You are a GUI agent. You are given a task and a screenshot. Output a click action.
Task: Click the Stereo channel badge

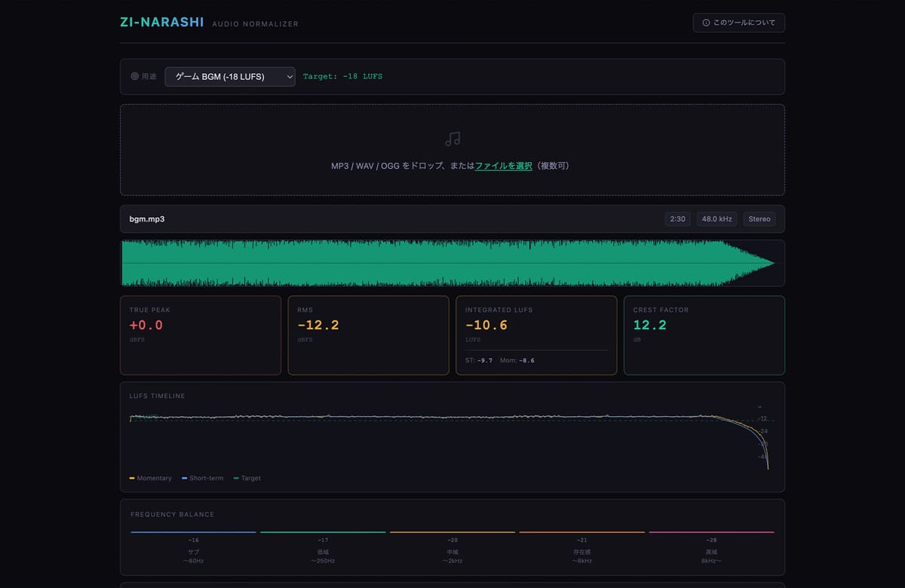759,219
